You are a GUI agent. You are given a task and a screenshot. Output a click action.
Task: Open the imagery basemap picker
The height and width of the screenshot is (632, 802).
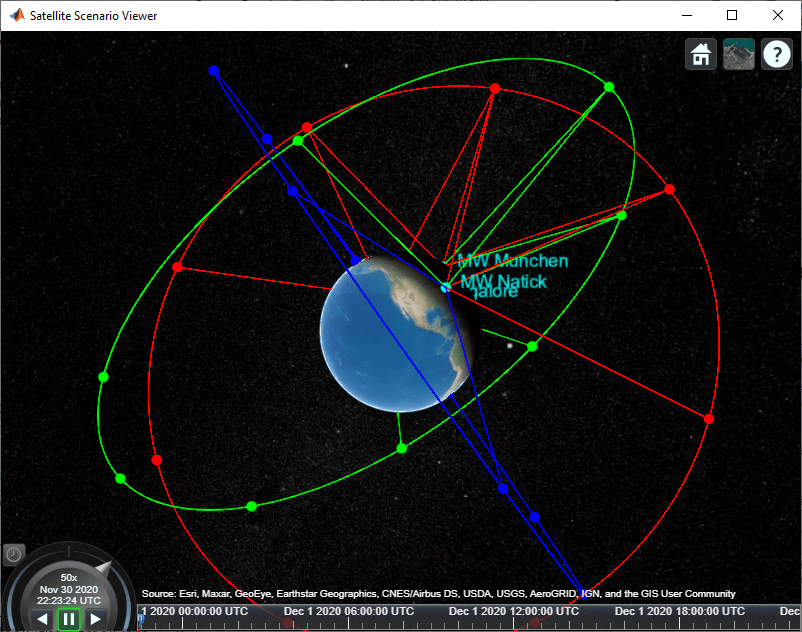point(739,54)
